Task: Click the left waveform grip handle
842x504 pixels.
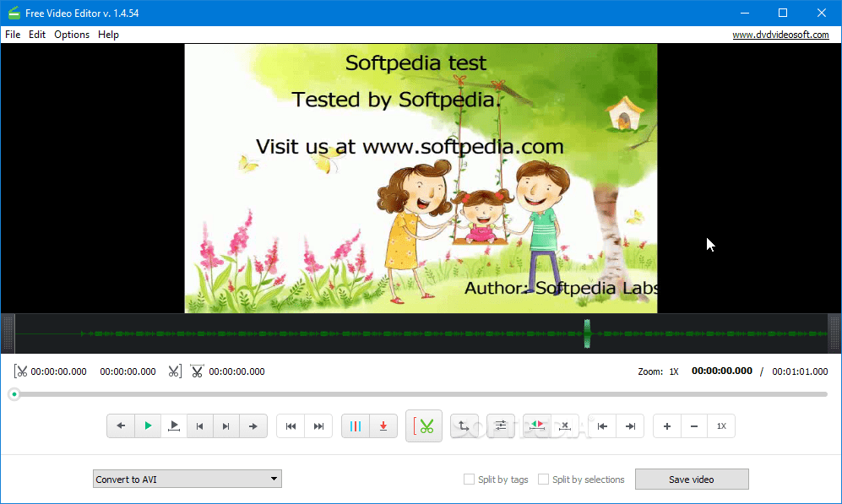Action: [8, 333]
